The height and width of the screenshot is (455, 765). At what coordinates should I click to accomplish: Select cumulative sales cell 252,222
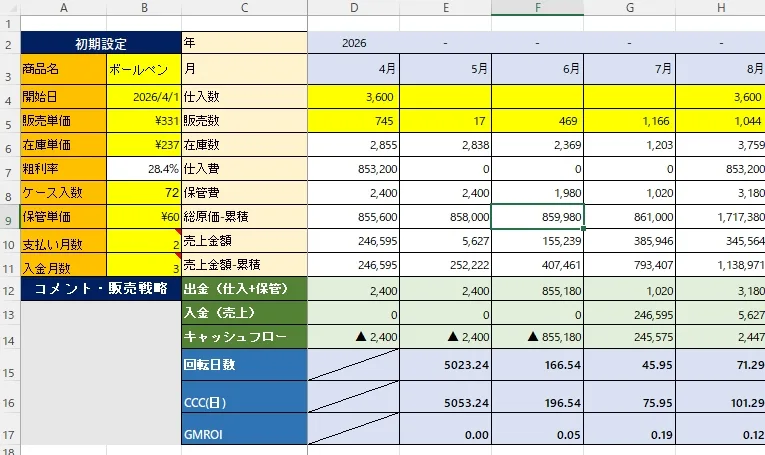(445, 265)
